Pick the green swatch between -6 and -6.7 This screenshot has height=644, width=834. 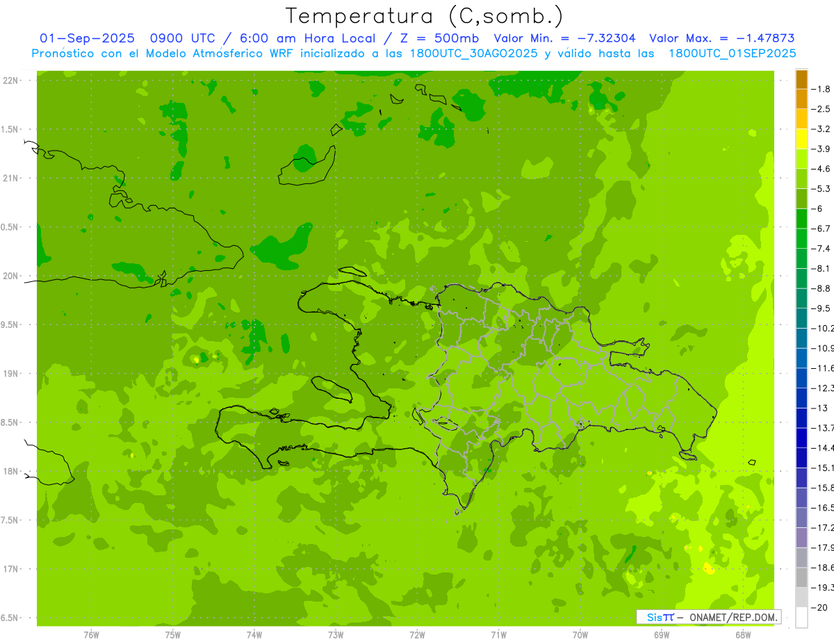(801, 219)
